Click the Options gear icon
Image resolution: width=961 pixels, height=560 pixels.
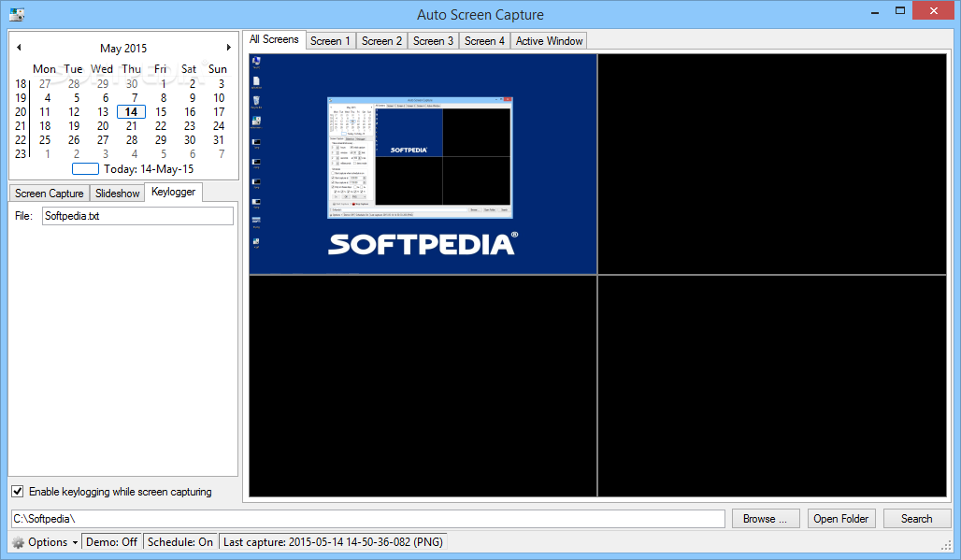pos(19,542)
